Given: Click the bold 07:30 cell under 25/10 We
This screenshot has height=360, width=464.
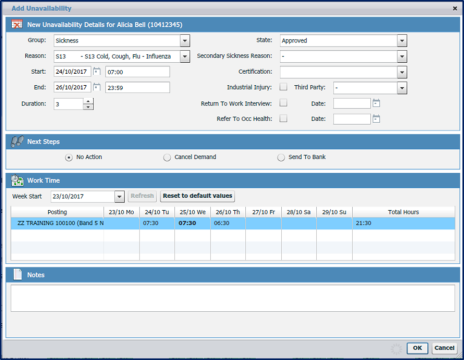Looking at the screenshot, I should 193,223.
